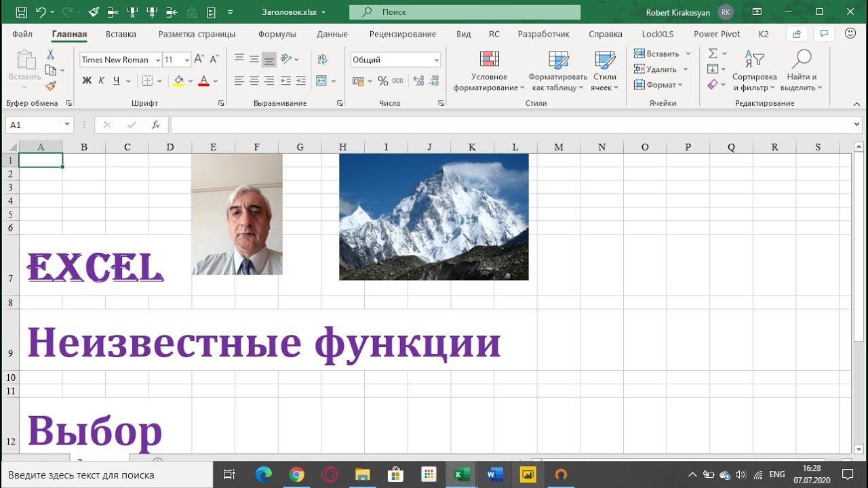Image resolution: width=868 pixels, height=488 pixels.
Task: Increase font size with the larger A
Action: click(199, 60)
